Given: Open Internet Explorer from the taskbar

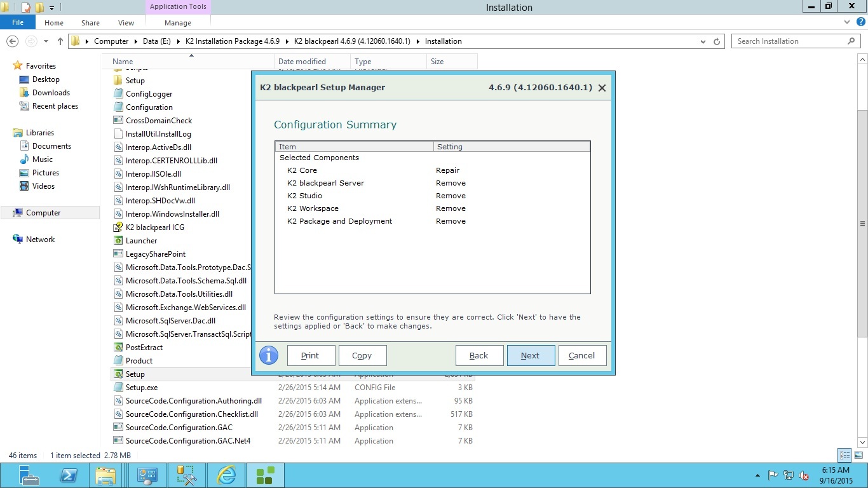Looking at the screenshot, I should pyautogui.click(x=226, y=475).
